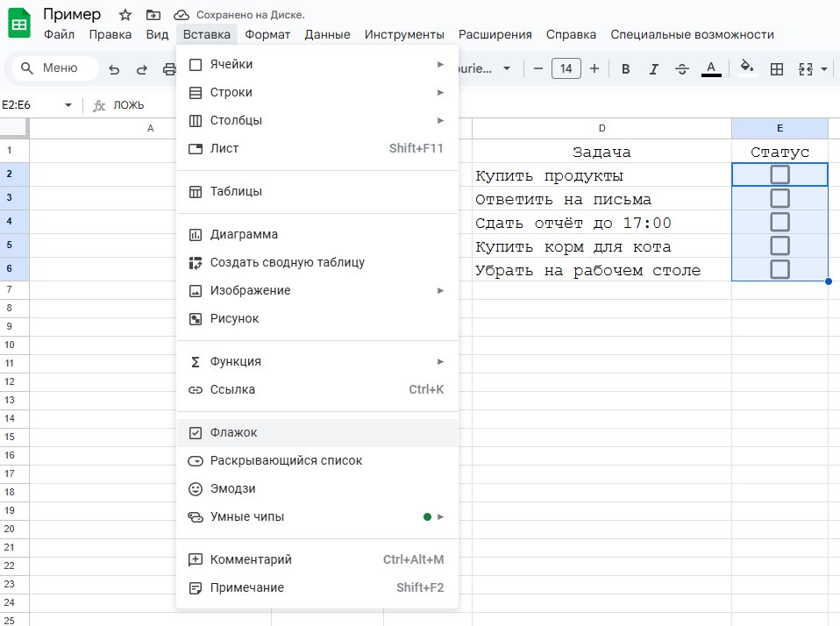Viewport: 840px width, 626px height.
Task: Open the borders tool
Action: pyautogui.click(x=776, y=68)
